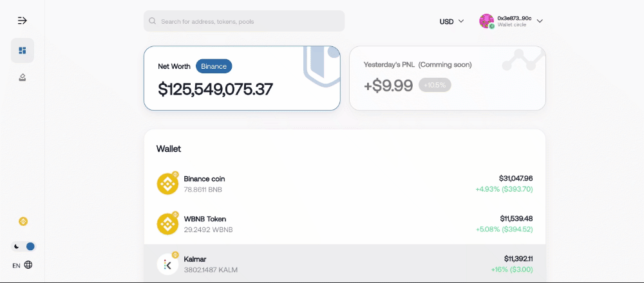Select the Binance network badge
Image resolution: width=644 pixels, height=283 pixels.
point(214,66)
